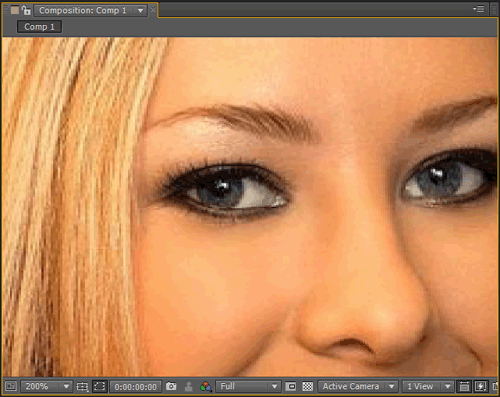Take a snapshot with the camera icon
Image resolution: width=500 pixels, height=397 pixels.
(171, 386)
